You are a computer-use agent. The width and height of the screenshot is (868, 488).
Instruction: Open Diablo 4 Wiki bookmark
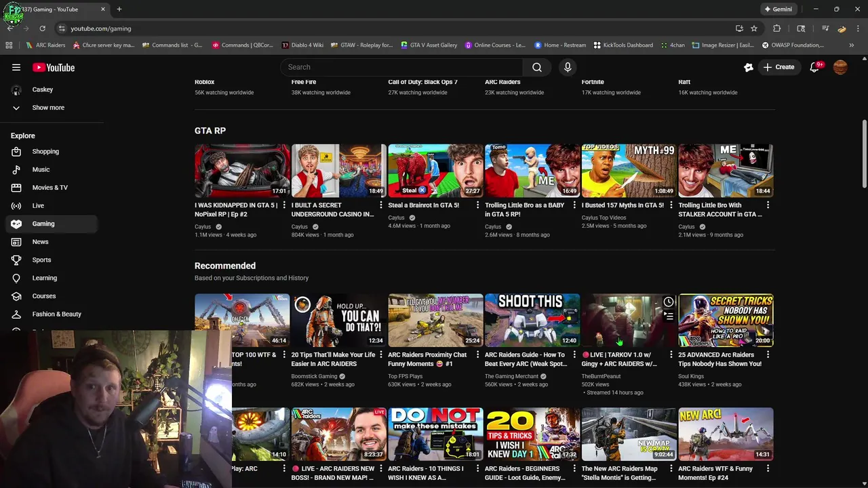pos(302,45)
